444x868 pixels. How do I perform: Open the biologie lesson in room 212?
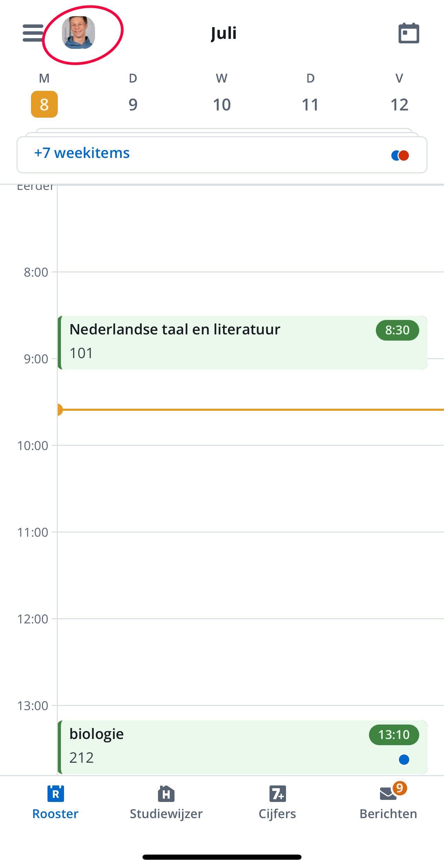[x=243, y=747]
